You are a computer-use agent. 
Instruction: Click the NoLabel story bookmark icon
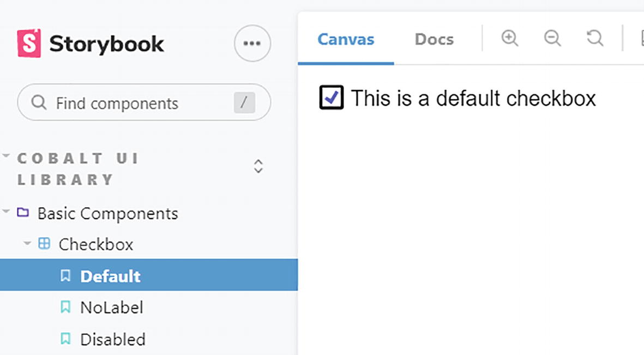click(65, 308)
